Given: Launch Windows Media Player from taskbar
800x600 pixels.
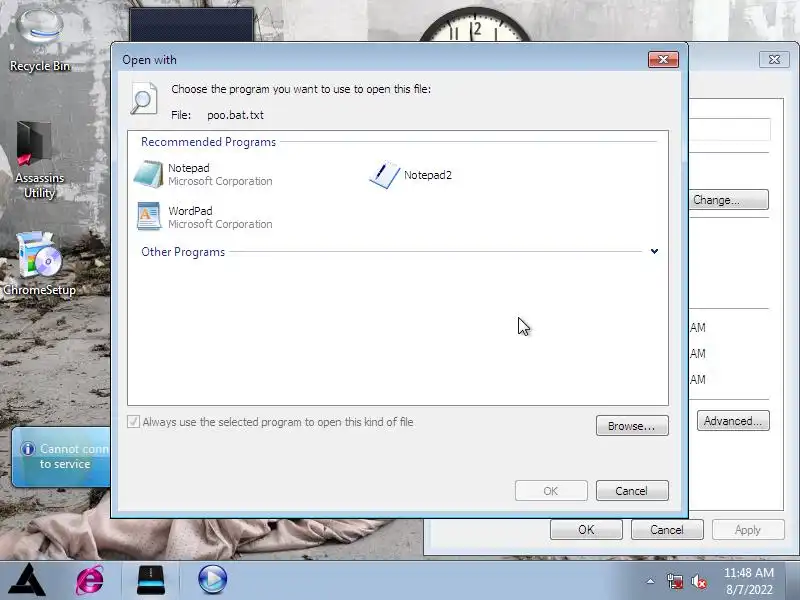Looking at the screenshot, I should click(x=212, y=580).
